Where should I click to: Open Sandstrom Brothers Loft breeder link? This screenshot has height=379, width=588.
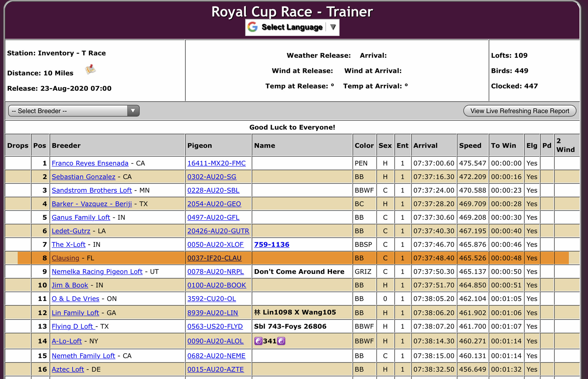coord(92,190)
